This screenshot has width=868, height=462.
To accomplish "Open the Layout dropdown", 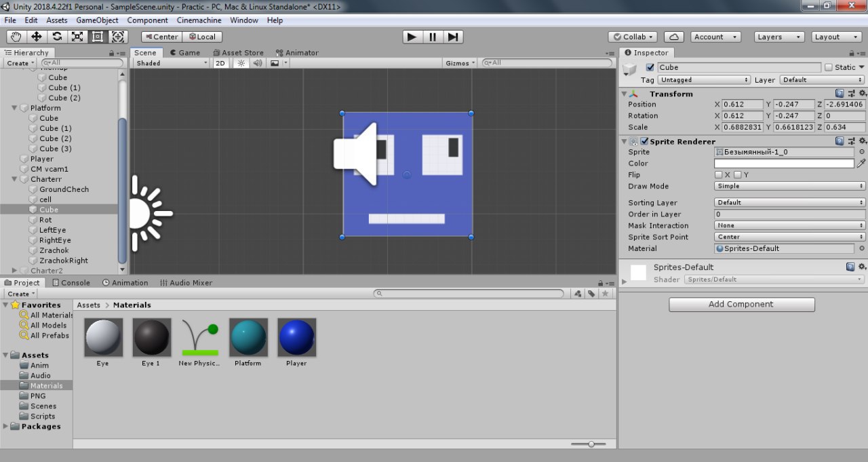I will coord(835,37).
